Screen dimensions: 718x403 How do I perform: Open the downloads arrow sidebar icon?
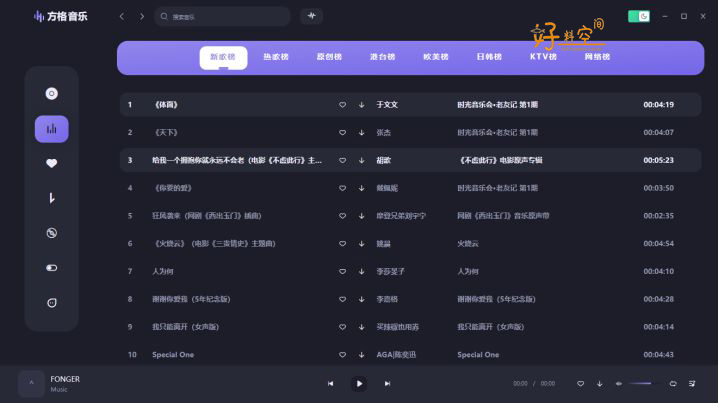[52, 198]
